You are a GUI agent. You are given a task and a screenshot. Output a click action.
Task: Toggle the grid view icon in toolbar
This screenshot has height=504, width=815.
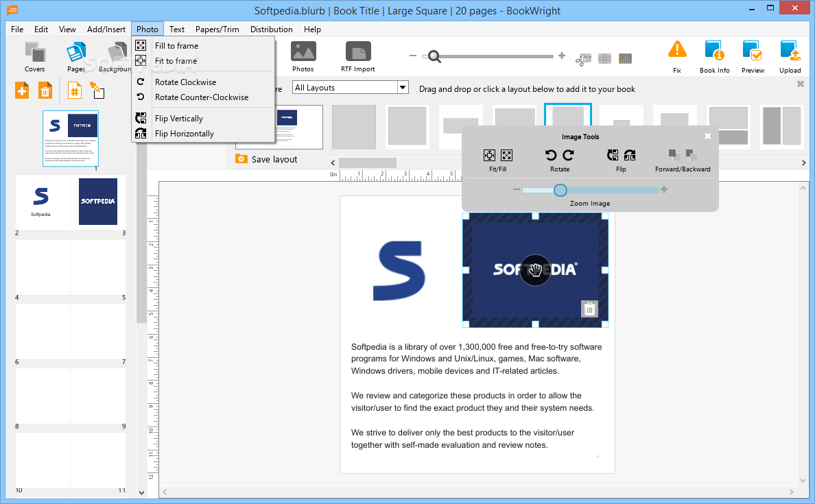[x=604, y=59]
